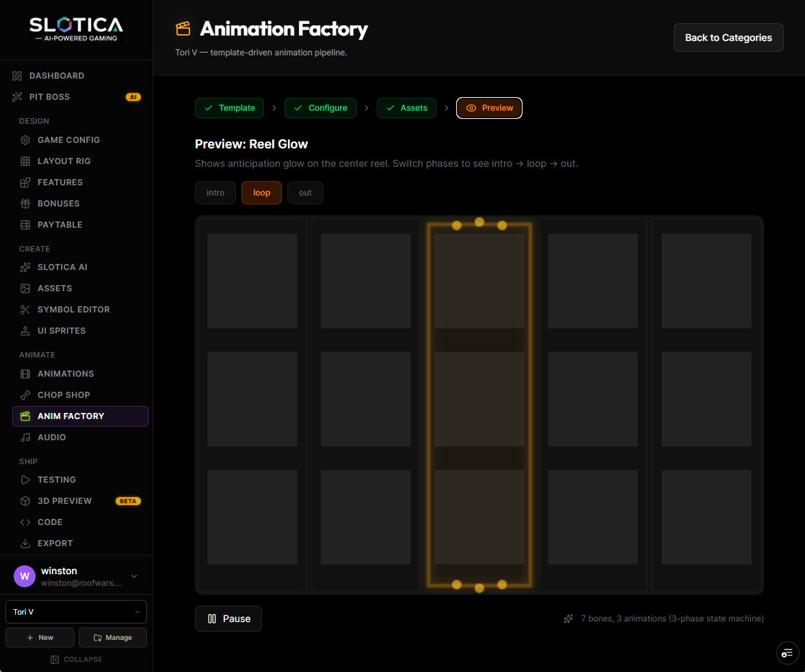Screen dimensions: 805x672
Task: Open Chop Shop wrench icon
Action: coord(25,395)
